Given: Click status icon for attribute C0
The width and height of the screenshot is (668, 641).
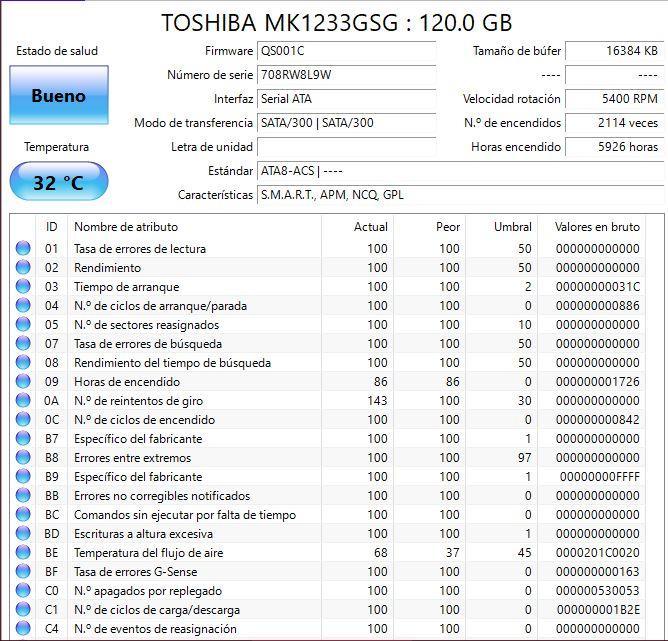Looking at the screenshot, I should pos(23,590).
